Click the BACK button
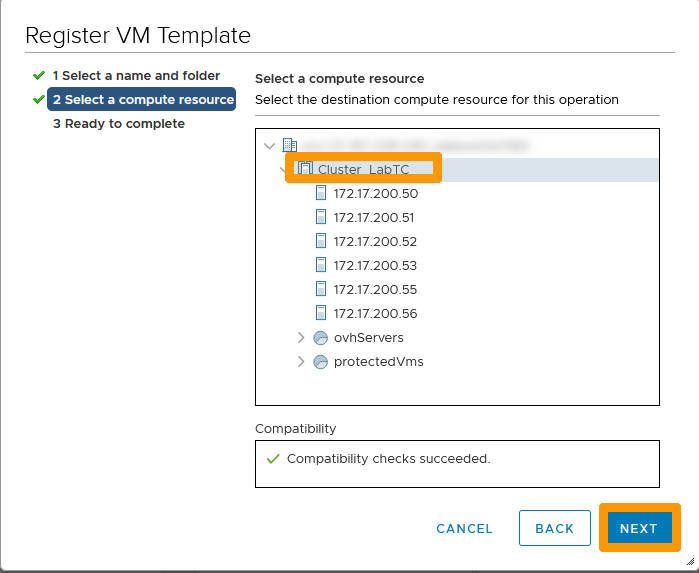Image resolution: width=699 pixels, height=573 pixels. click(554, 528)
